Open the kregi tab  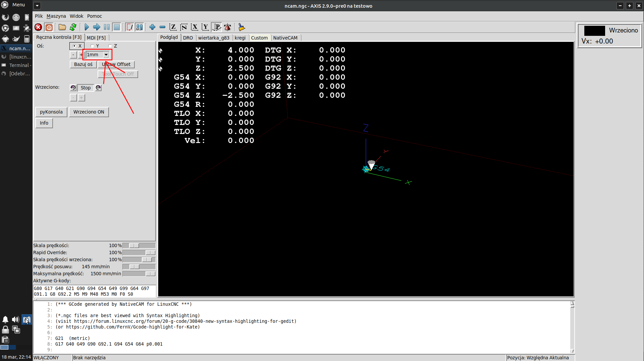click(240, 38)
